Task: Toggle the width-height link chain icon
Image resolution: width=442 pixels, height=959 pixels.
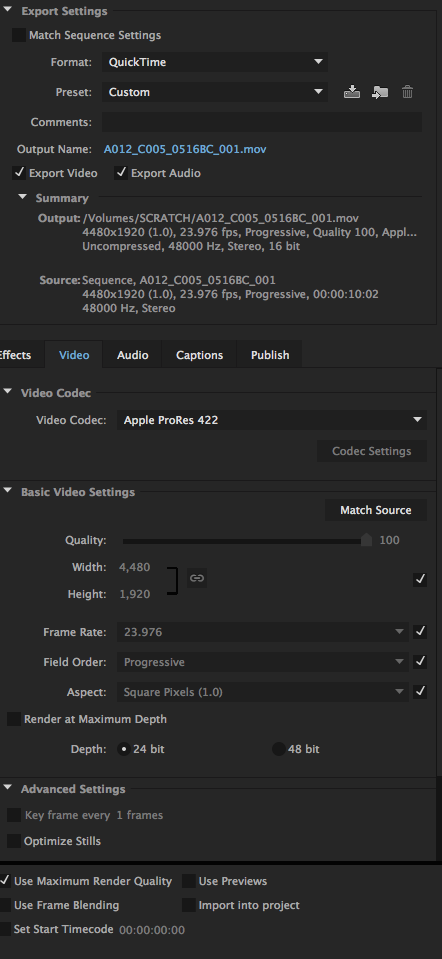Action: [x=196, y=578]
